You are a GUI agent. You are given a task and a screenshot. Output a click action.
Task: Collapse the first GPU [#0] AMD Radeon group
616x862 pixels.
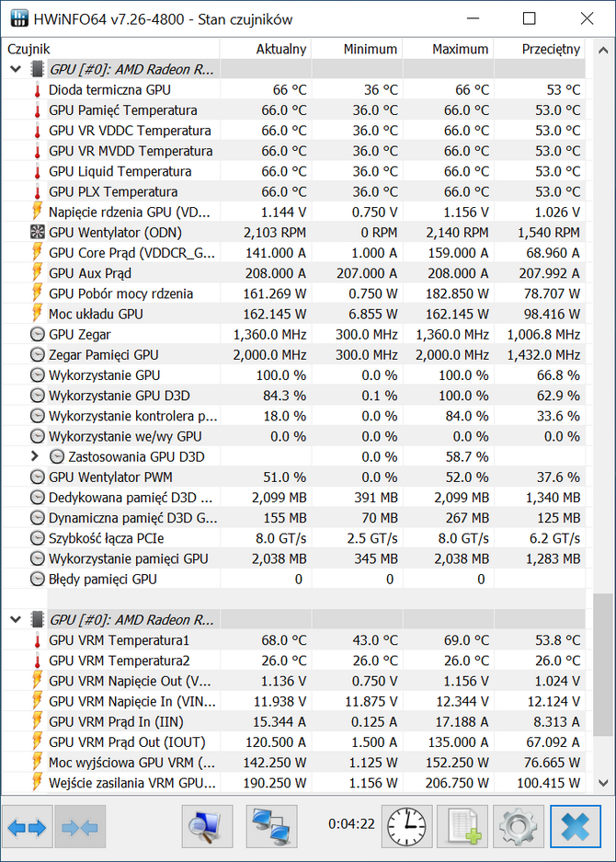[x=16, y=69]
